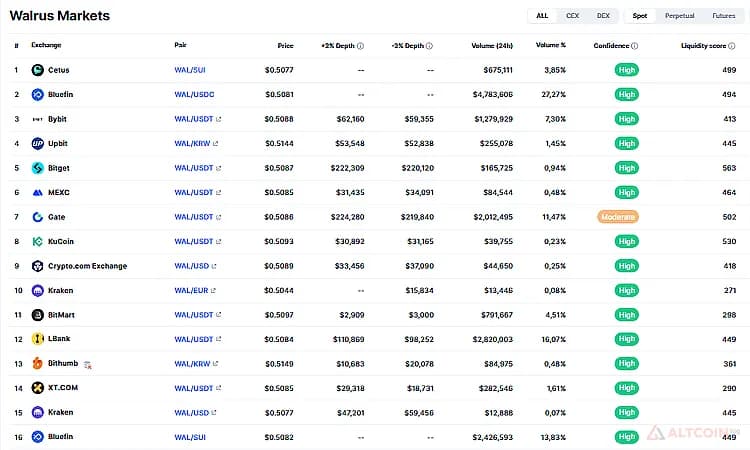Click the 11,47% volume share for Gate
Image resolution: width=750 pixels, height=450 pixels.
click(554, 217)
